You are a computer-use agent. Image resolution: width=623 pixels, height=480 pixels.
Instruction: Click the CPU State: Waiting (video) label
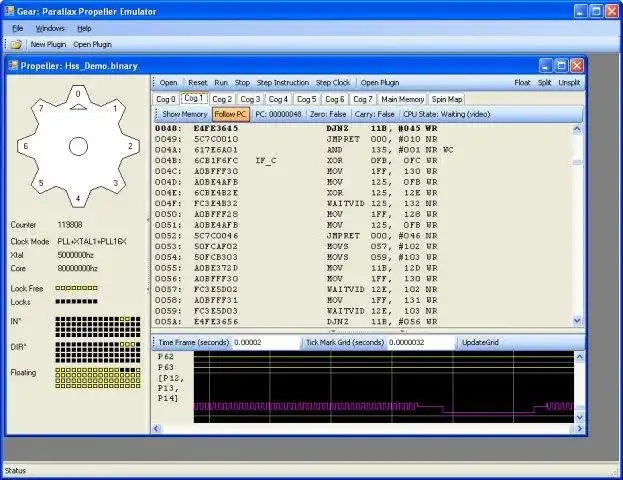point(447,114)
